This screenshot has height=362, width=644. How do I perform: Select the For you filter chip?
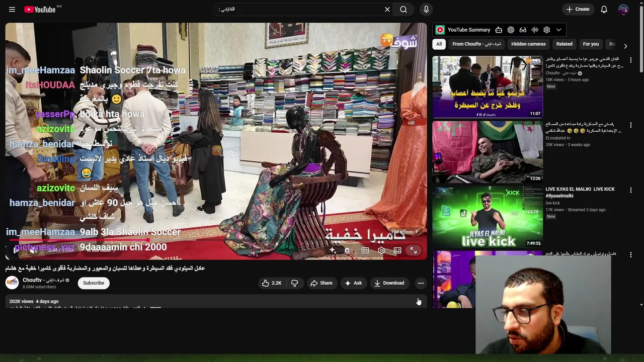591,44
